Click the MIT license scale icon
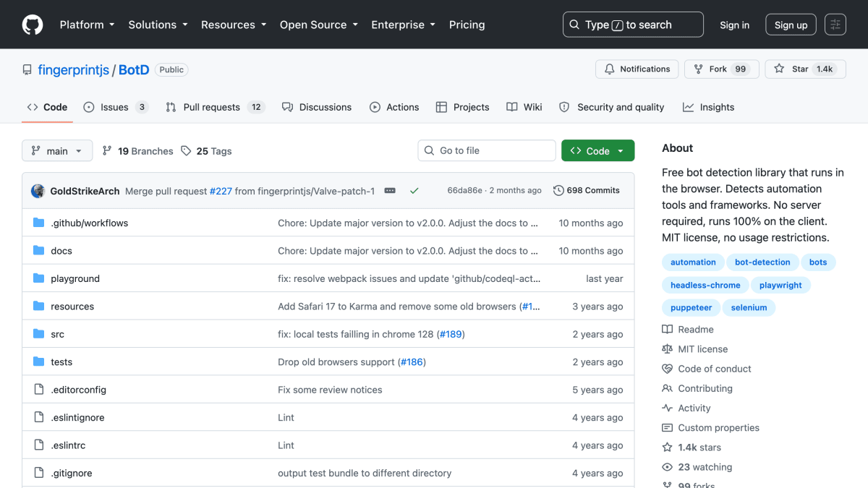This screenshot has height=488, width=868. [667, 349]
